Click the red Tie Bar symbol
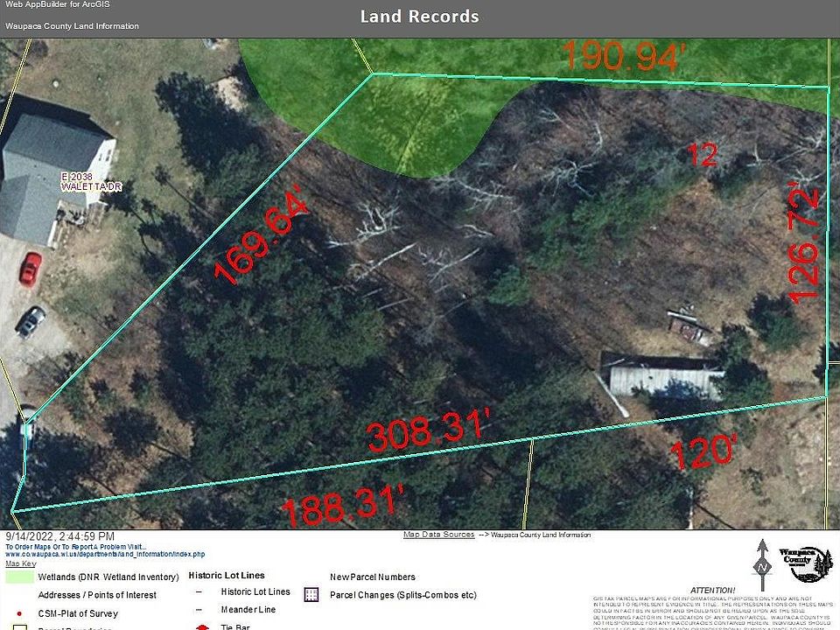Viewport: 840px width, 630px height. point(199,626)
